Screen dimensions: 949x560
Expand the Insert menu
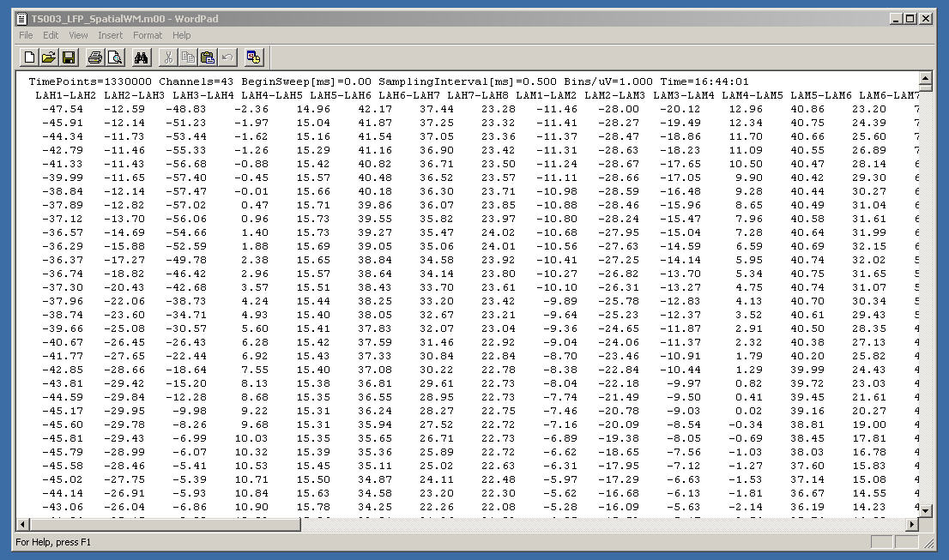[x=110, y=35]
